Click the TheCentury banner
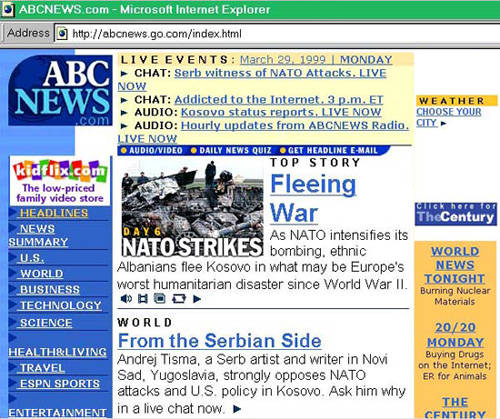 point(456,214)
